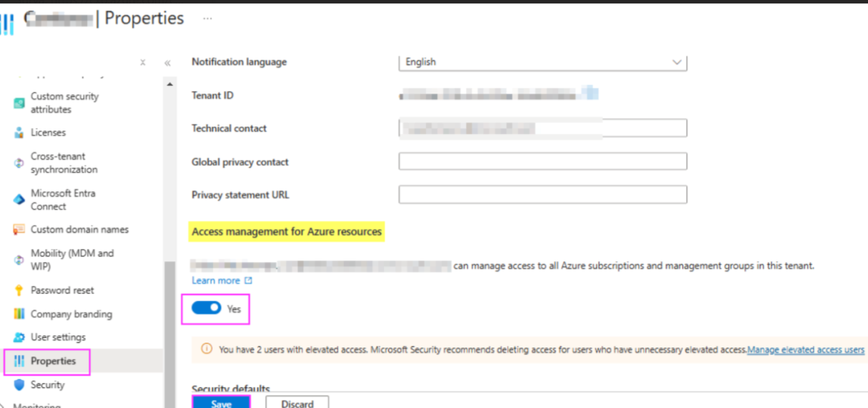Click the User settings icon

click(19, 337)
